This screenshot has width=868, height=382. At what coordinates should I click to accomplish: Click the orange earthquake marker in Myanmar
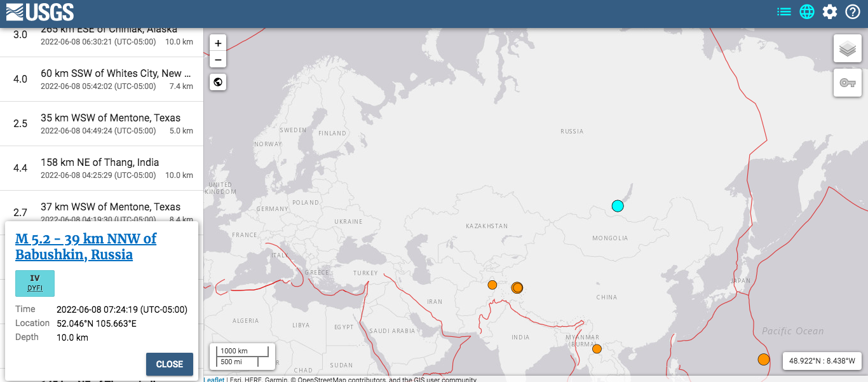pos(597,349)
